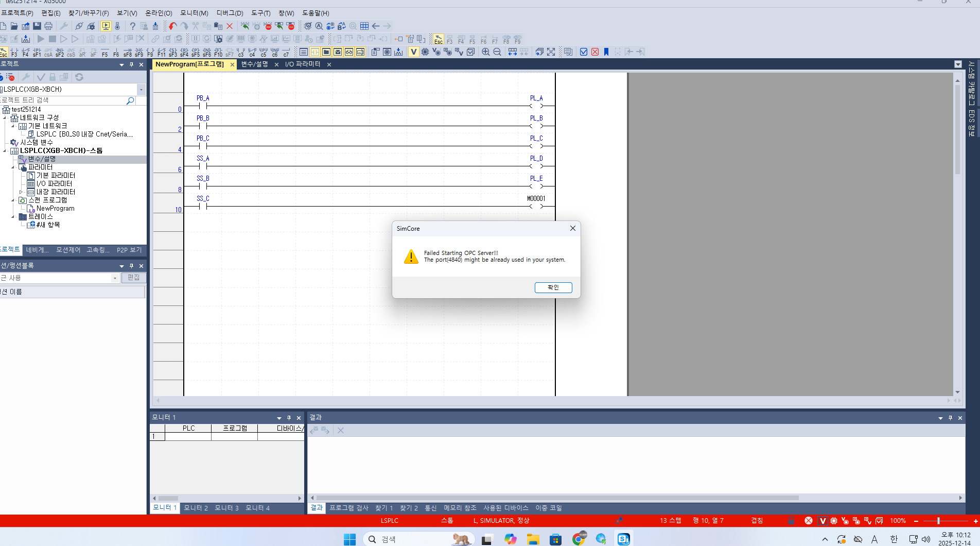Toggle the bookmark icon in the toolbar
Viewport: 980px width, 546px height.
click(605, 52)
